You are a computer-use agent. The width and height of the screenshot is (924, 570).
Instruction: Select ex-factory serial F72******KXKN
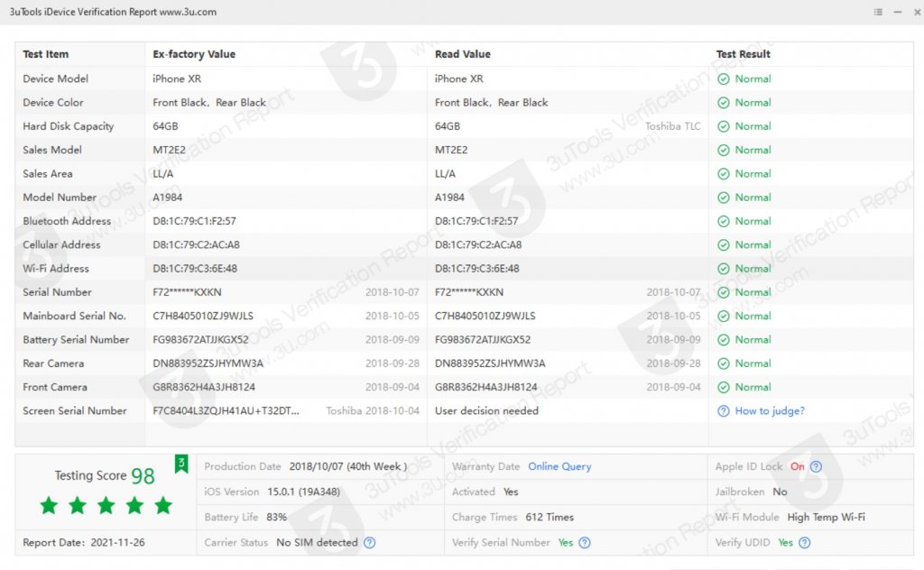187,292
